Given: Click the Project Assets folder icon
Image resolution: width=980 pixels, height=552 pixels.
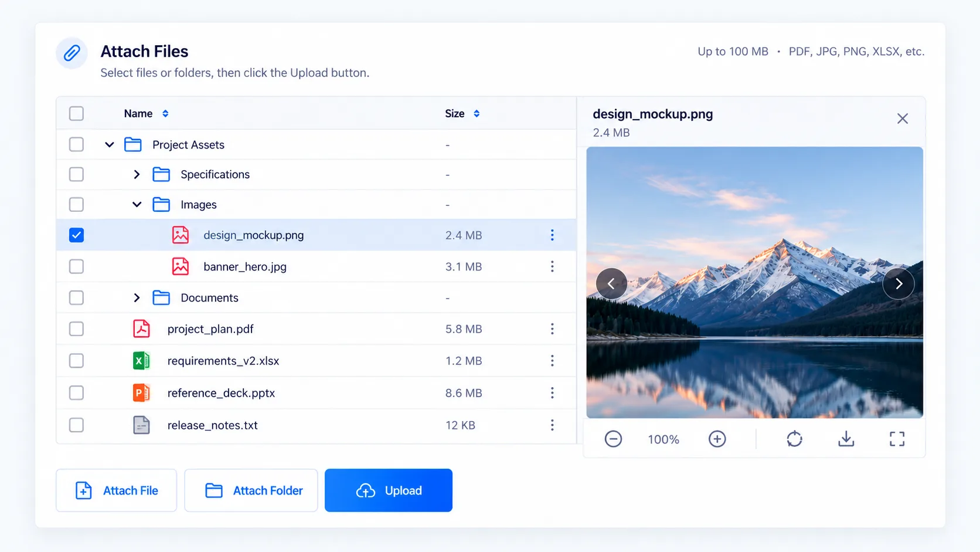Looking at the screenshot, I should tap(133, 144).
